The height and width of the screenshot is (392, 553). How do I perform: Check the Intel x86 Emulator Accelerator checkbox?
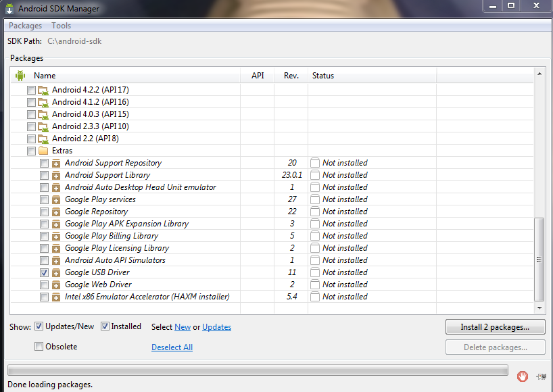(x=44, y=297)
